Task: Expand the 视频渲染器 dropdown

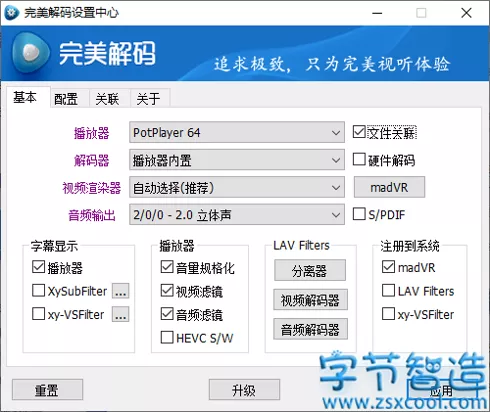Action: pos(237,188)
